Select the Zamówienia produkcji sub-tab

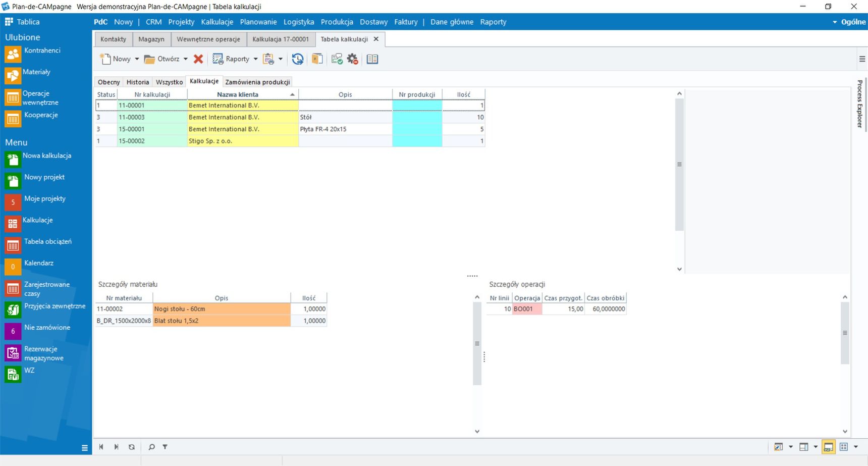(257, 82)
